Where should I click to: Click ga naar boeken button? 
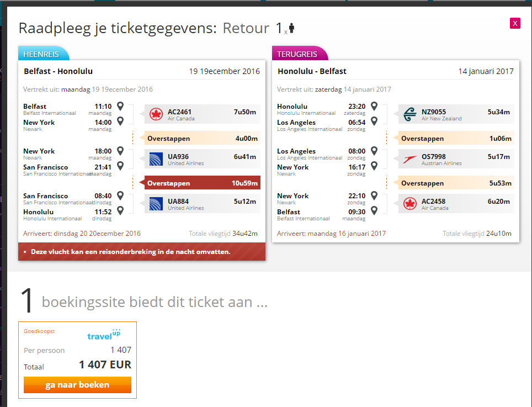77,384
